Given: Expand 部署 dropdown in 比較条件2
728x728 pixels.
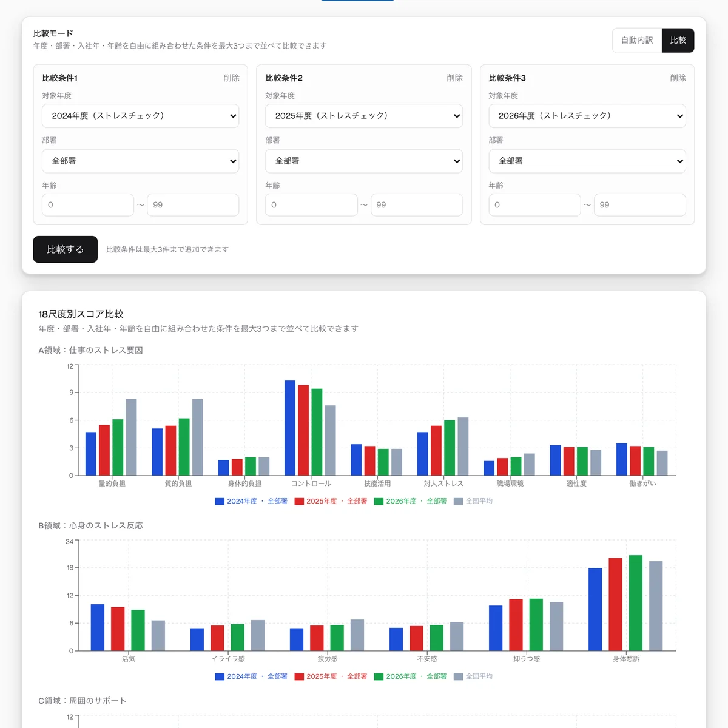Looking at the screenshot, I should (364, 161).
